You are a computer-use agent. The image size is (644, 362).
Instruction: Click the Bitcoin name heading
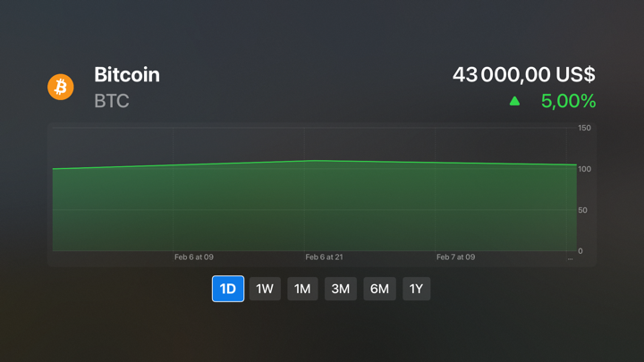(x=127, y=75)
